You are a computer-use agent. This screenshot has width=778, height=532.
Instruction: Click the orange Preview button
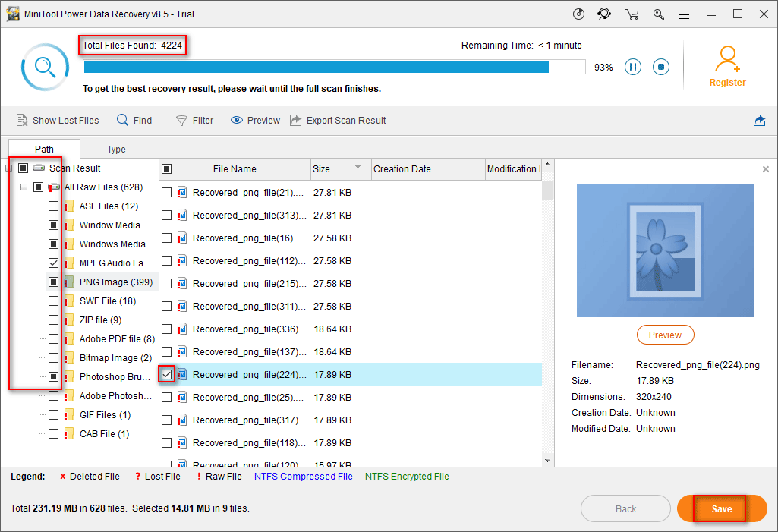coord(665,335)
